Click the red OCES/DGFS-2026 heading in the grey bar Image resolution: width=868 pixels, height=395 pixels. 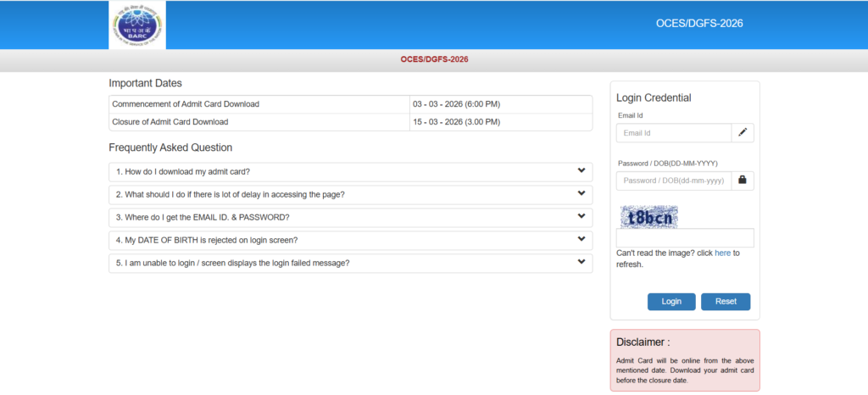[434, 59]
